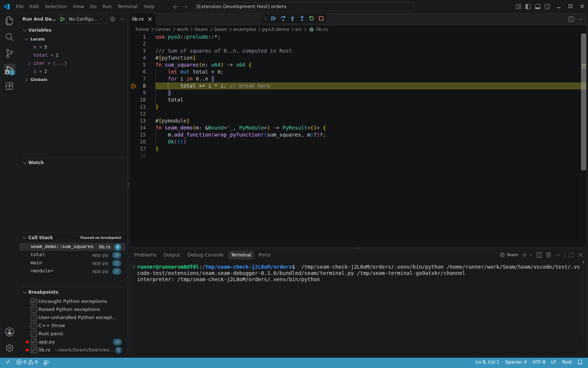Collapse the Call Stack section
Screen dimensions: 588x368
click(25, 238)
